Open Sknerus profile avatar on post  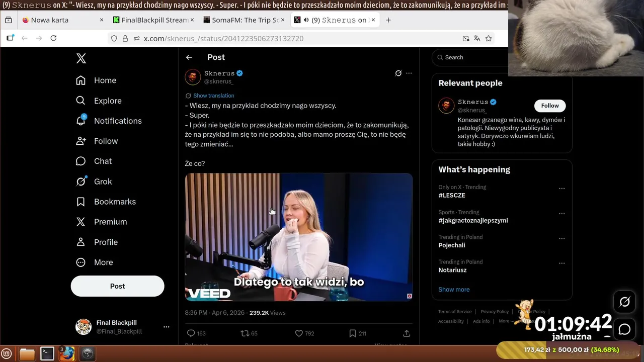click(193, 77)
